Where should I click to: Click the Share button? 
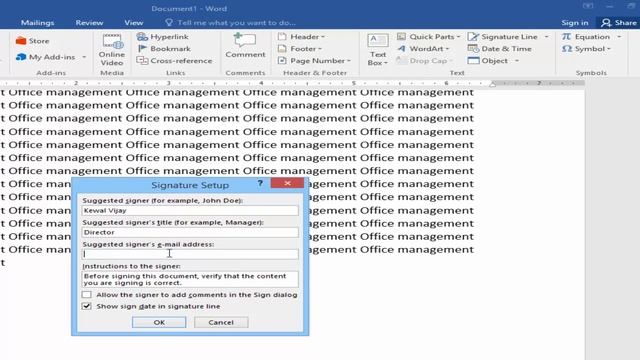618,22
